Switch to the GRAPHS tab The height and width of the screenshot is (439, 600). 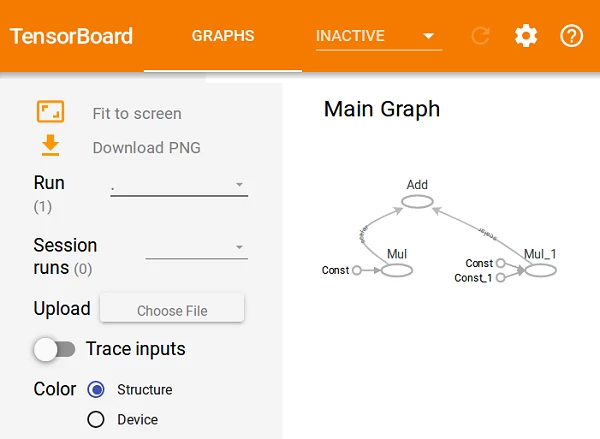[x=223, y=36]
